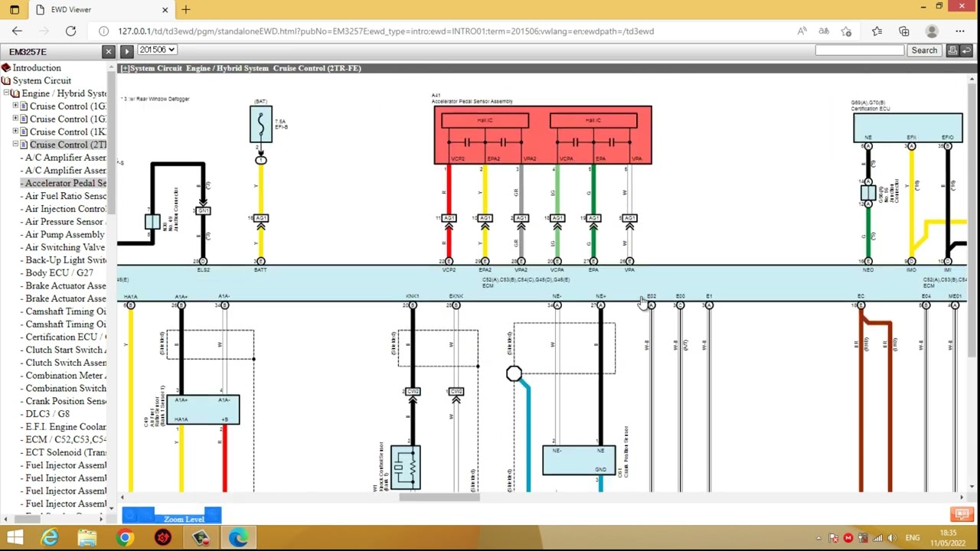Add this page to favorites

pyautogui.click(x=846, y=31)
